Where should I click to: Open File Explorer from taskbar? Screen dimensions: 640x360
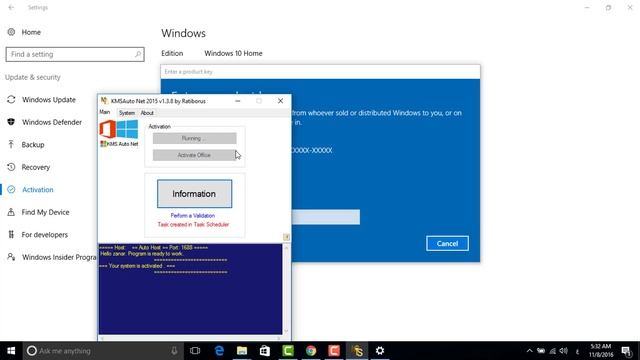coord(242,351)
